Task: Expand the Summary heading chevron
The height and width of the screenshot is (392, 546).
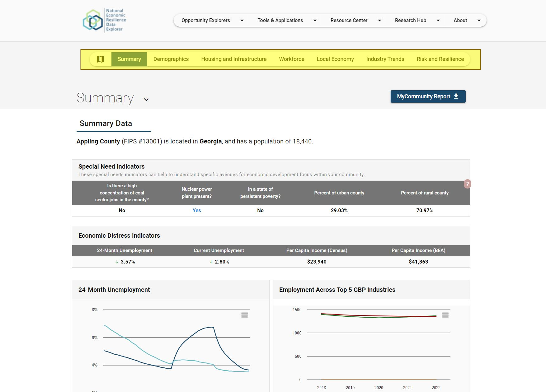Action: click(146, 100)
